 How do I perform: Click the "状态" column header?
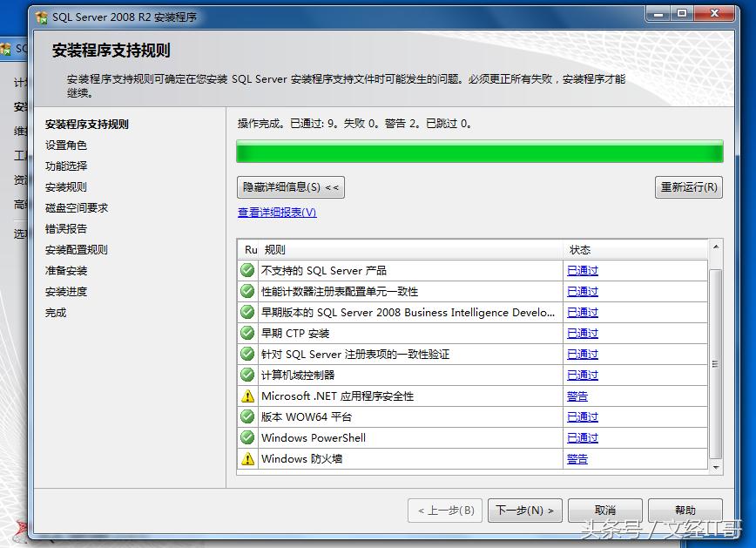579,249
